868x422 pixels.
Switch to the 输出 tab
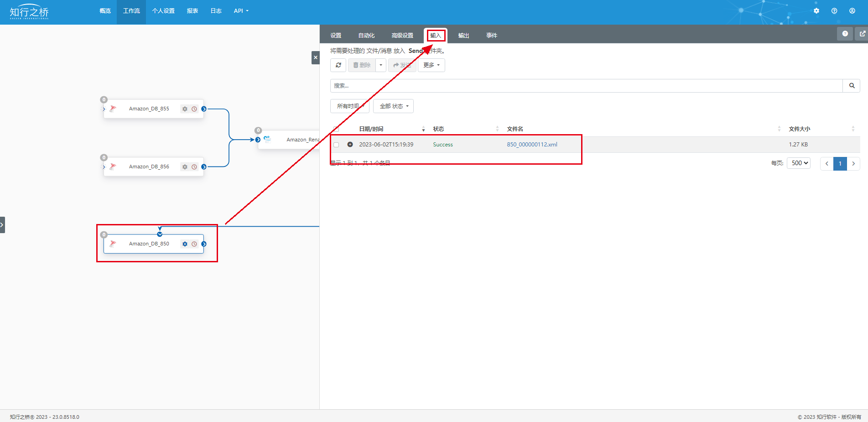click(463, 36)
